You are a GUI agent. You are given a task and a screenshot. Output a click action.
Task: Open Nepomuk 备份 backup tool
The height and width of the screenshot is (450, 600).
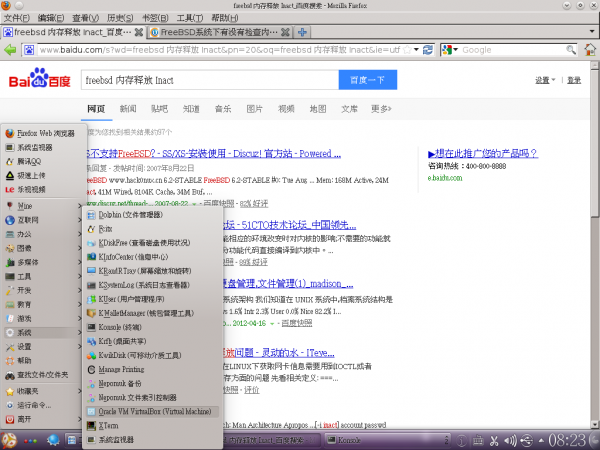tap(152, 383)
